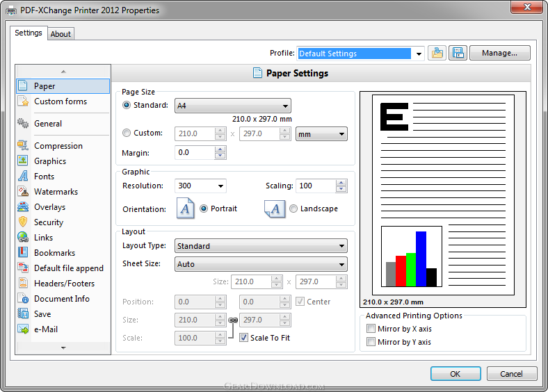
Task: Click the Links globe icon
Action: [23, 237]
